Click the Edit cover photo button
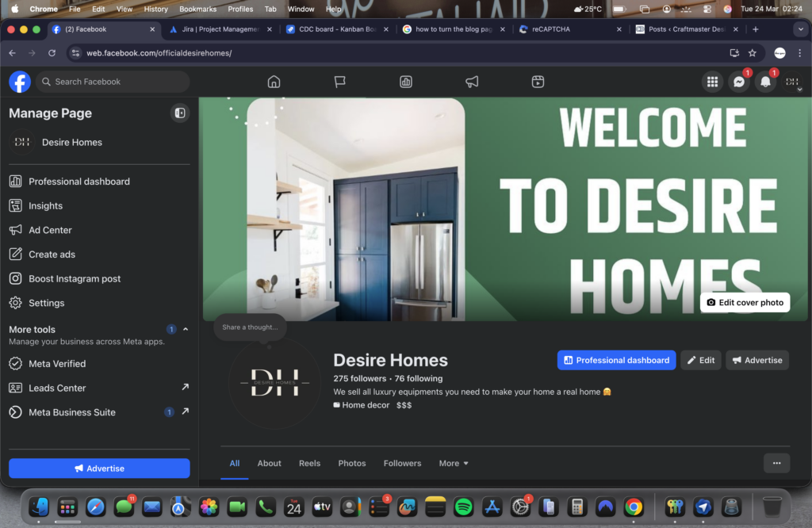This screenshot has width=812, height=528. (x=745, y=302)
